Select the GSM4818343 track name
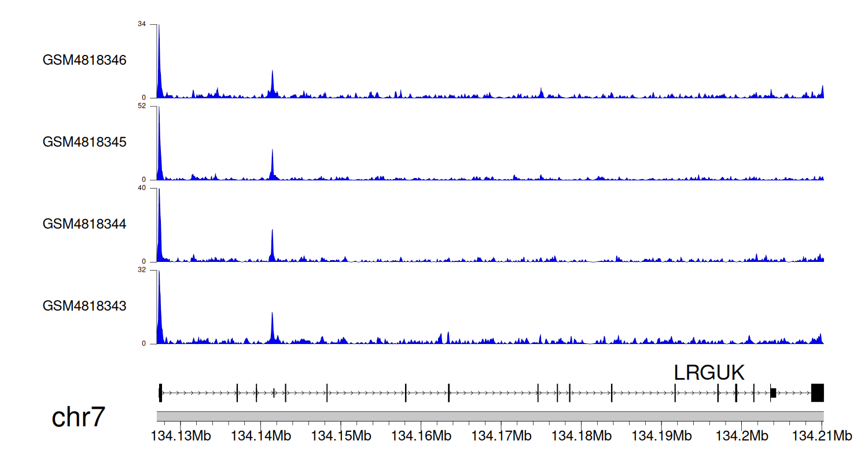Image resolution: width=868 pixels, height=451 pixels. click(x=84, y=305)
